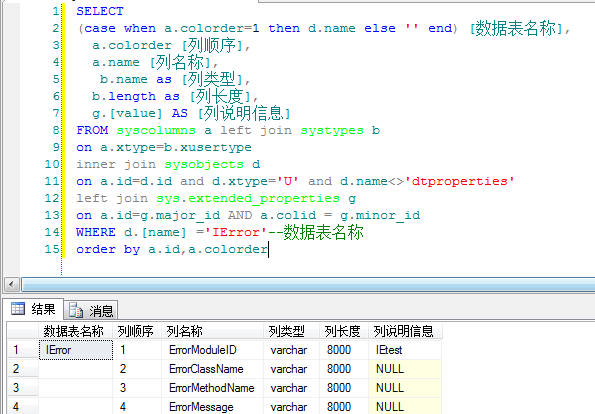The image size is (595, 414).
Task: Switch to the 结果 results tab
Action: click(x=33, y=309)
